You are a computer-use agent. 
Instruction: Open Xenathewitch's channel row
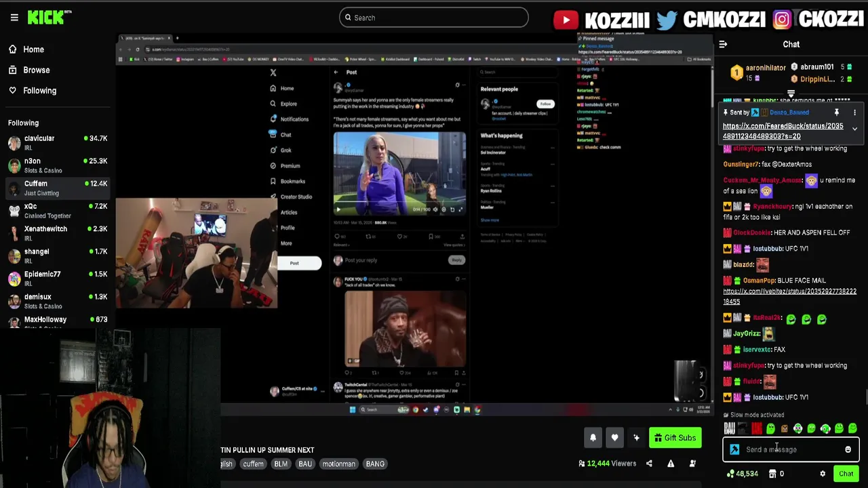[x=58, y=233]
